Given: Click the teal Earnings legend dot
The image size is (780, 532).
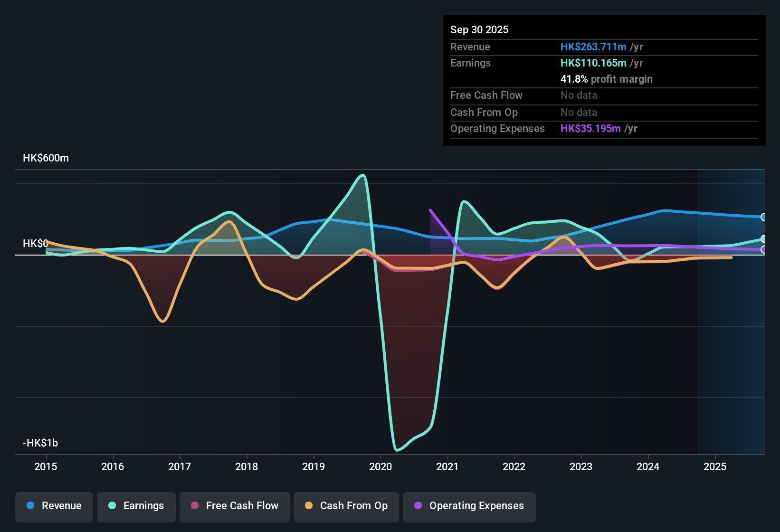Looking at the screenshot, I should (112, 506).
